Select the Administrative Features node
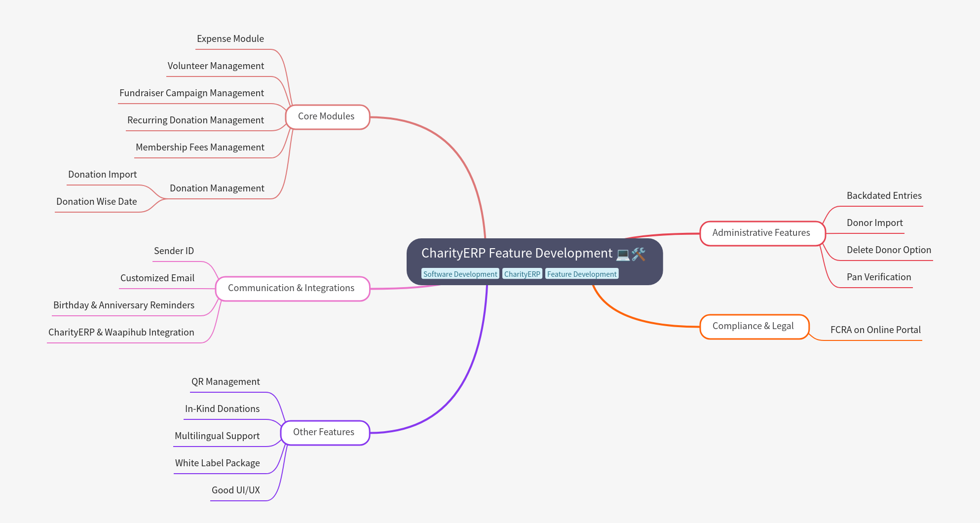 (762, 233)
